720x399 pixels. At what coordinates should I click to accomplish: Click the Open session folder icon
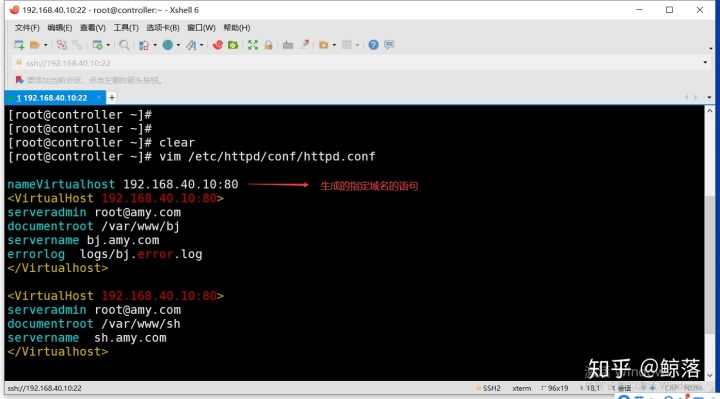[x=34, y=45]
